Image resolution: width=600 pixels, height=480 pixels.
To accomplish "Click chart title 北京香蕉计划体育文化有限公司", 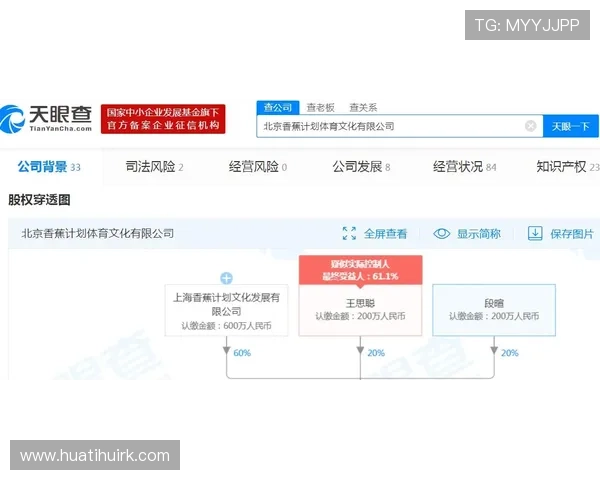I will pos(98,233).
